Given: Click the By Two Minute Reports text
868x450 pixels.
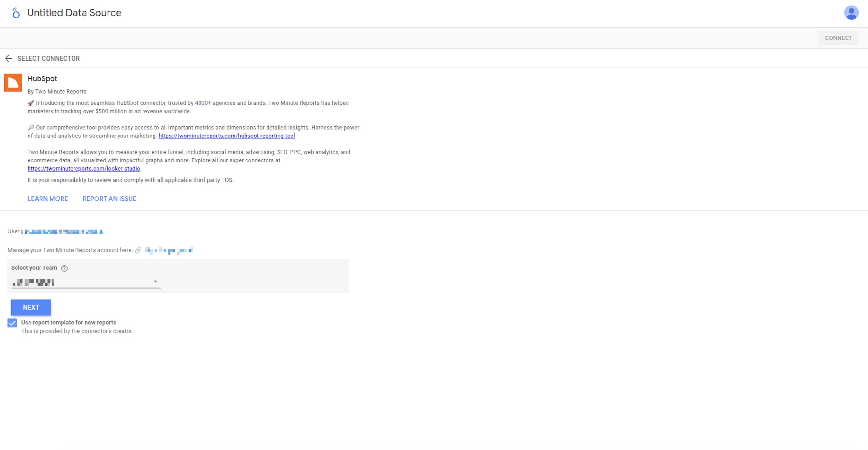Looking at the screenshot, I should coord(57,91).
